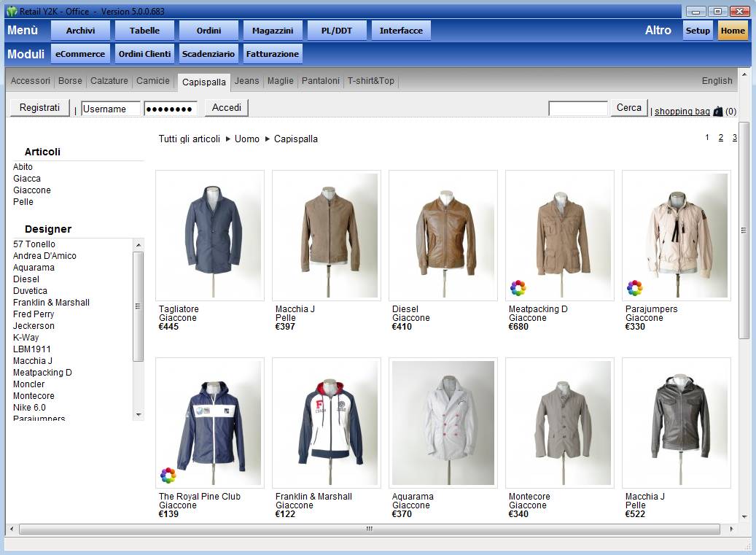Open the Ordini menu
The width and height of the screenshot is (756, 555).
209,31
